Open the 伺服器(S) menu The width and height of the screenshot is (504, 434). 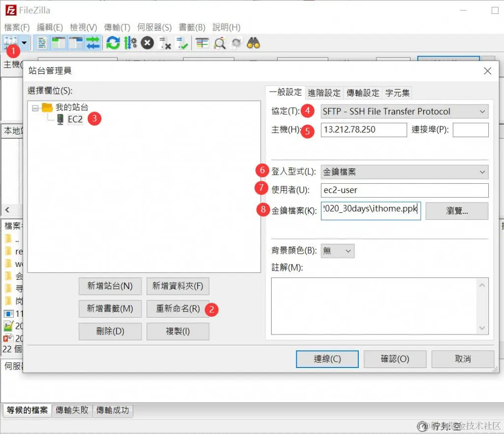(155, 27)
